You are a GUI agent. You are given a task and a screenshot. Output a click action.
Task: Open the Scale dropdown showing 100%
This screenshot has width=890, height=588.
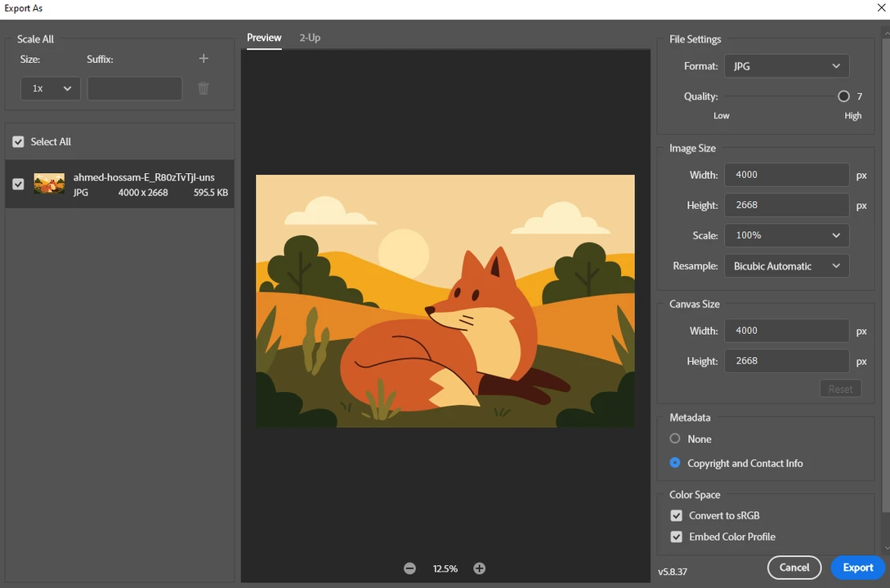(x=787, y=235)
